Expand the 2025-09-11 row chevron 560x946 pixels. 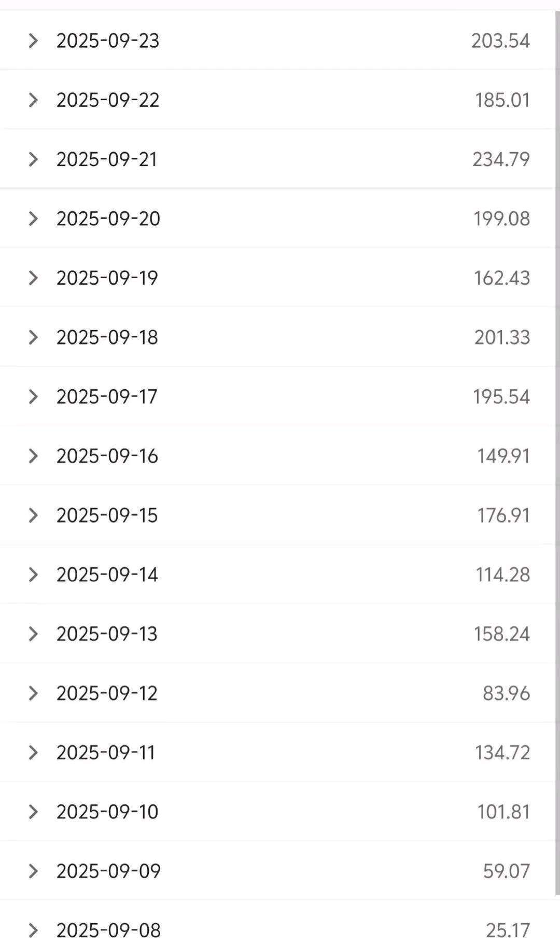click(33, 752)
